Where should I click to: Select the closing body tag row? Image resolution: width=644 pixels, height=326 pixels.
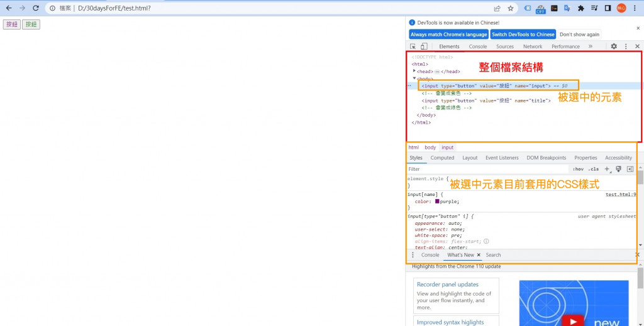[426, 115]
